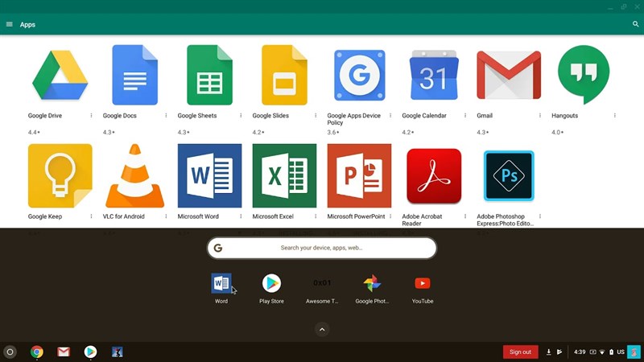Open options menu for Google Keep
Image resolution: width=644 pixels, height=362 pixels.
tap(91, 216)
